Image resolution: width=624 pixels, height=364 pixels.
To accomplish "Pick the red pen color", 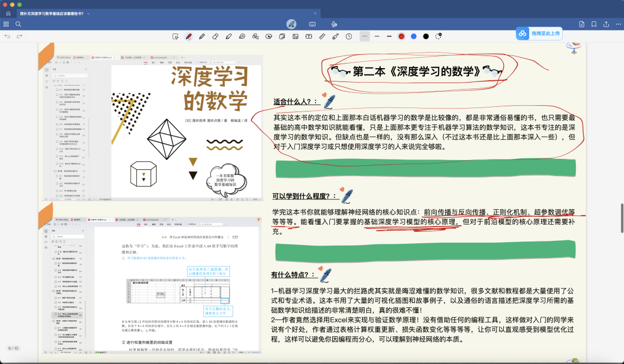I will (x=402, y=36).
